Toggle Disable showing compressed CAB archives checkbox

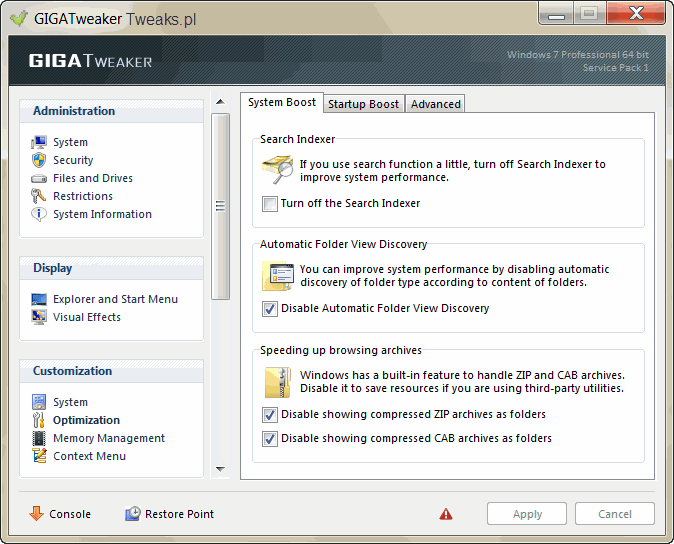point(270,439)
